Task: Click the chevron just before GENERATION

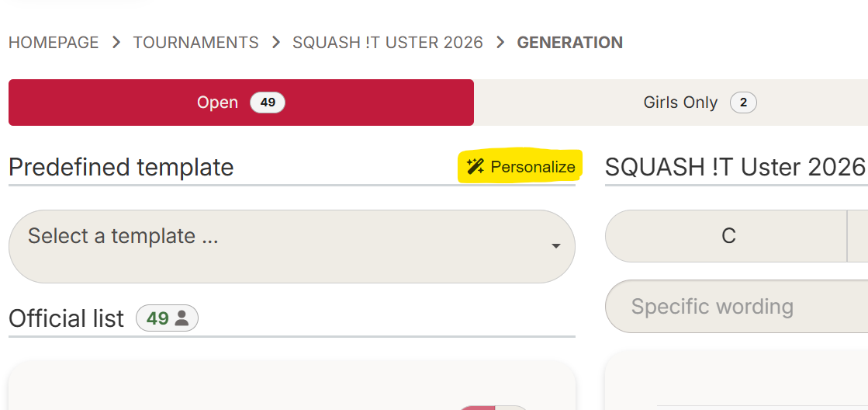Action: (500, 43)
